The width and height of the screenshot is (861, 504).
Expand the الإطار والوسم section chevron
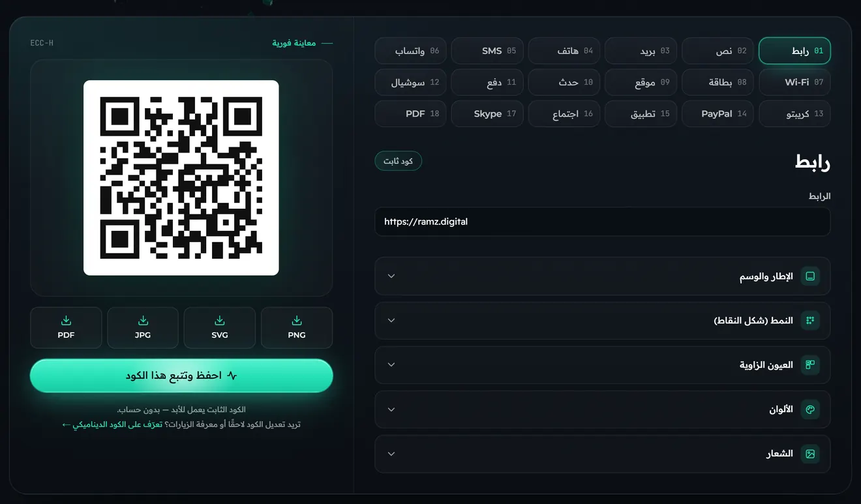point(391,276)
